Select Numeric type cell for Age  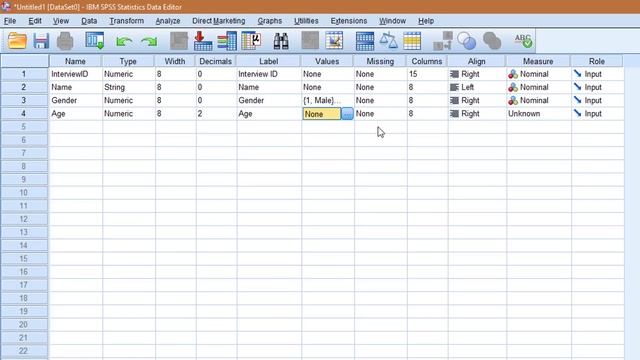(128, 113)
